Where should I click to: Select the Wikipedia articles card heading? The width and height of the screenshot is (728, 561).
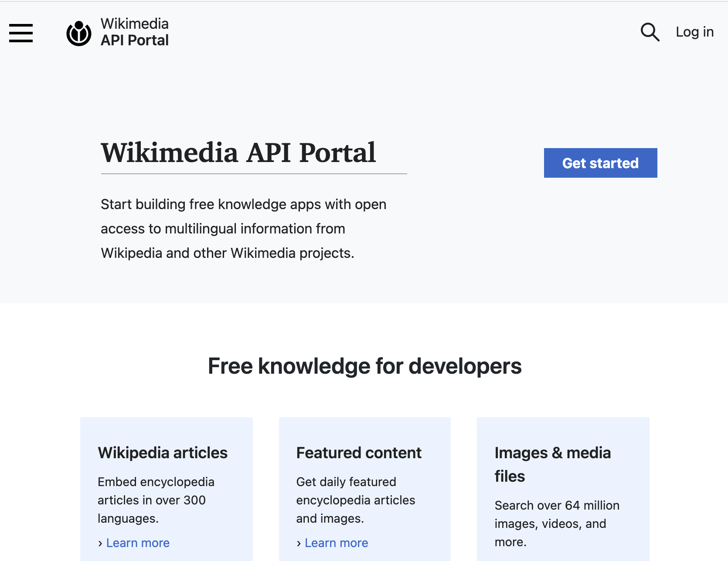click(x=163, y=453)
